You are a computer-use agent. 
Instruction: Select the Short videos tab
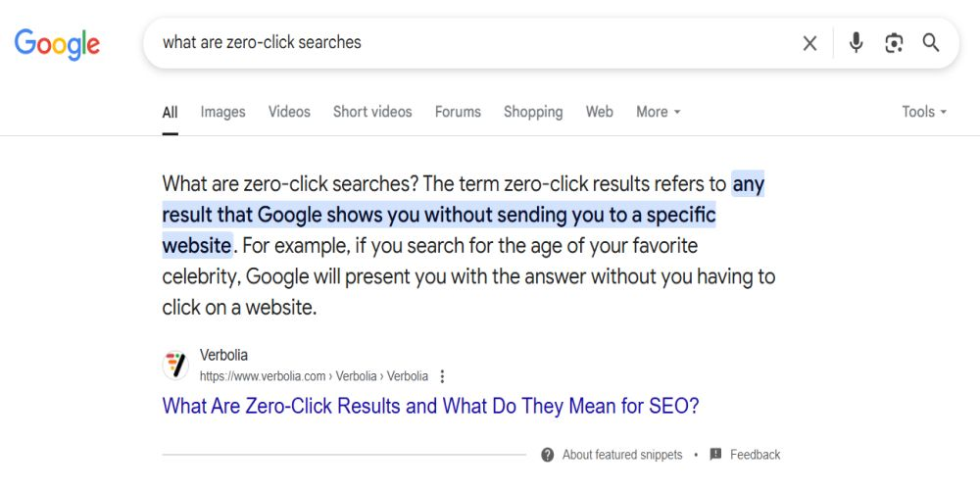tap(372, 112)
